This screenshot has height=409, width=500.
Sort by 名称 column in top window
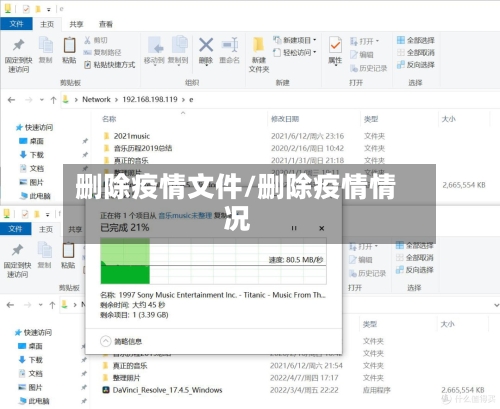pyautogui.click(x=109, y=119)
